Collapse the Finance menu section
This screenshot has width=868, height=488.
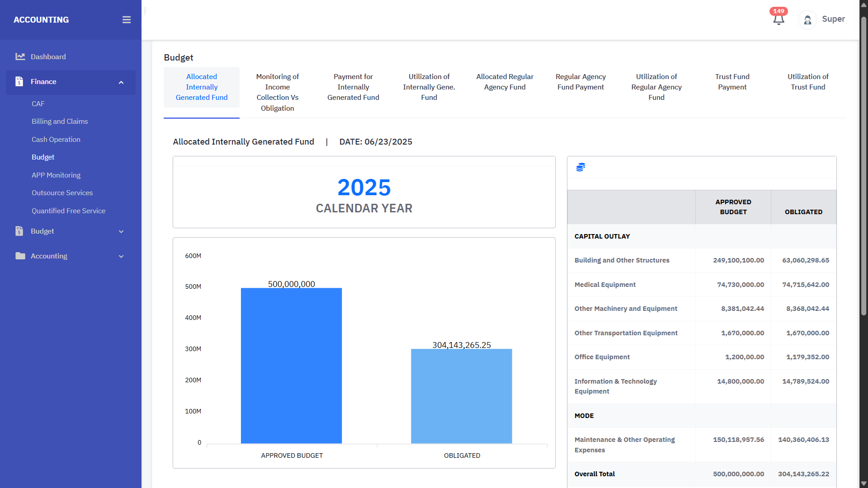tap(121, 82)
